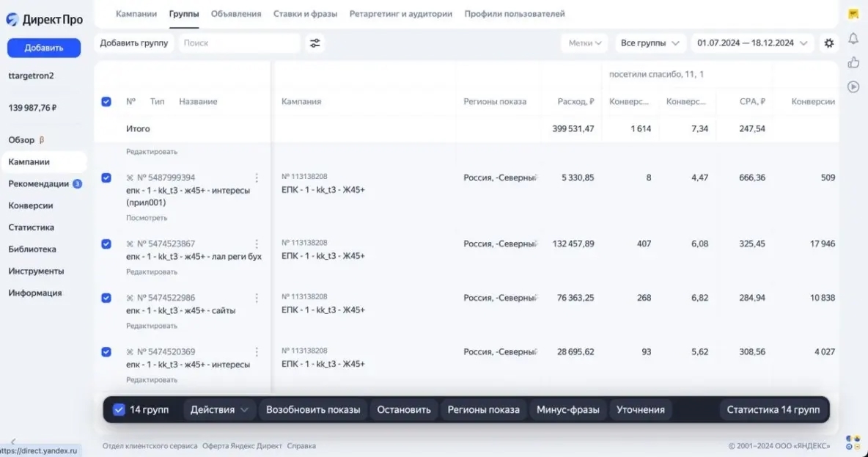Click Редактировать link under Итого row
The height and width of the screenshot is (457, 868).
[152, 152]
